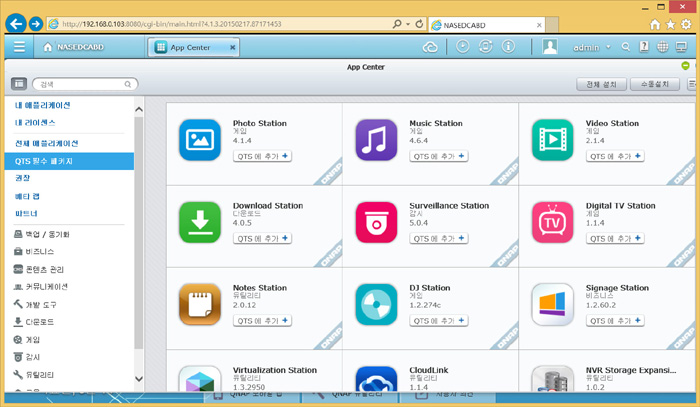Open the event notifications info icon

(508, 47)
